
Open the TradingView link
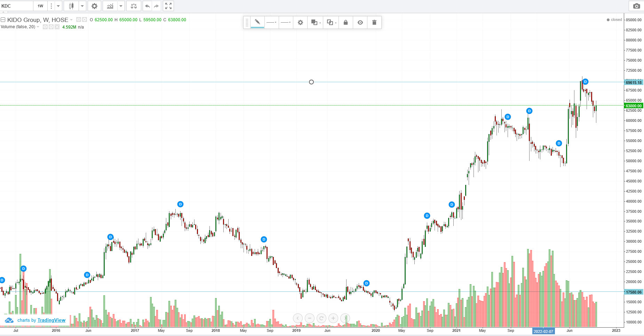(x=51, y=320)
